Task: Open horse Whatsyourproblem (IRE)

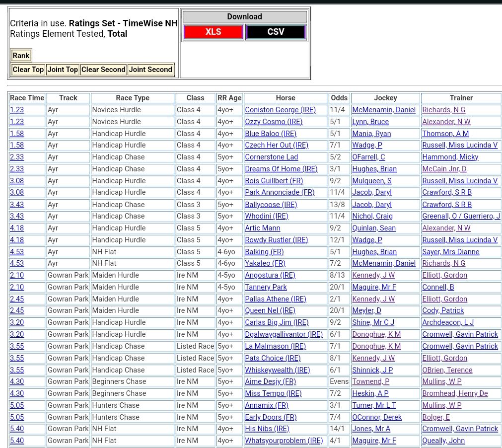Action: pyautogui.click(x=284, y=441)
